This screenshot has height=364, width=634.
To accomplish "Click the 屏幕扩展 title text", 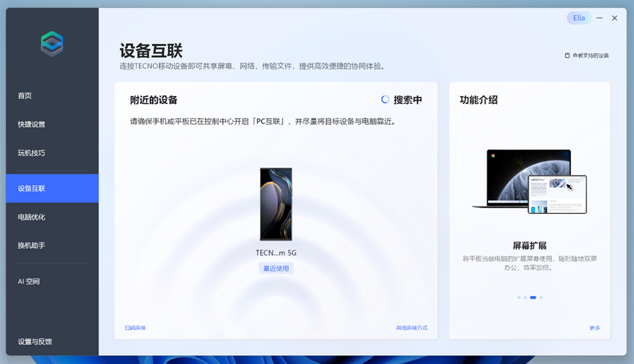I will click(x=530, y=245).
